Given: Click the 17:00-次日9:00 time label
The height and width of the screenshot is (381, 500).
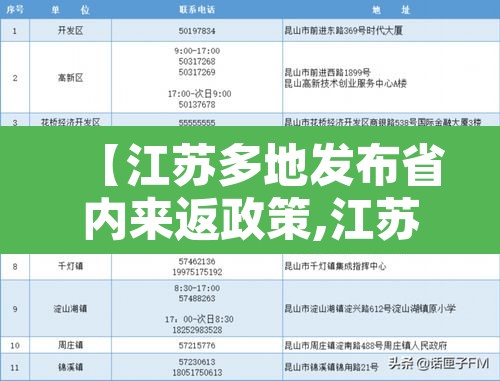Looking at the screenshot, I should 200,94.
